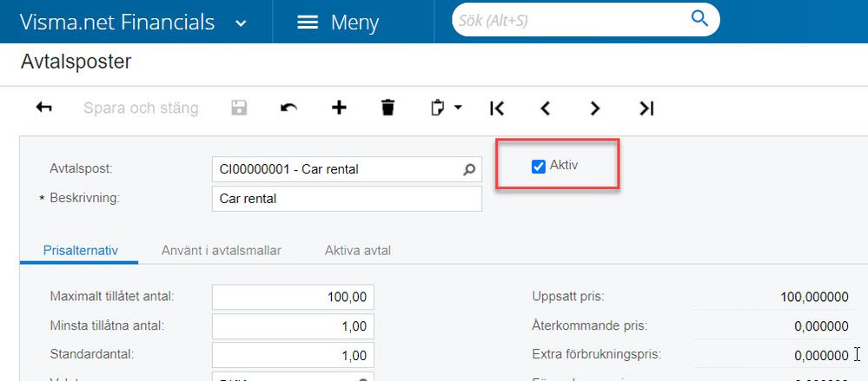Open the clipboard dropdown arrow
Image resolution: width=868 pixels, height=381 pixels.
(x=458, y=108)
